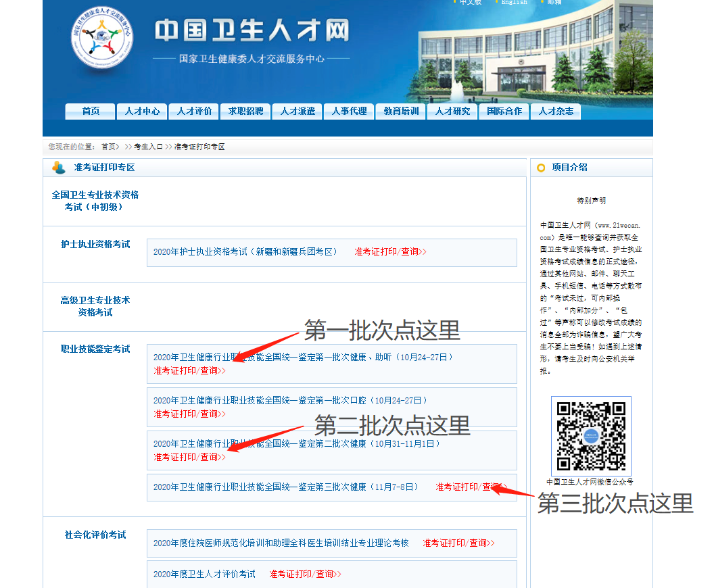Open the 人才评价 navigation tab

click(x=194, y=111)
